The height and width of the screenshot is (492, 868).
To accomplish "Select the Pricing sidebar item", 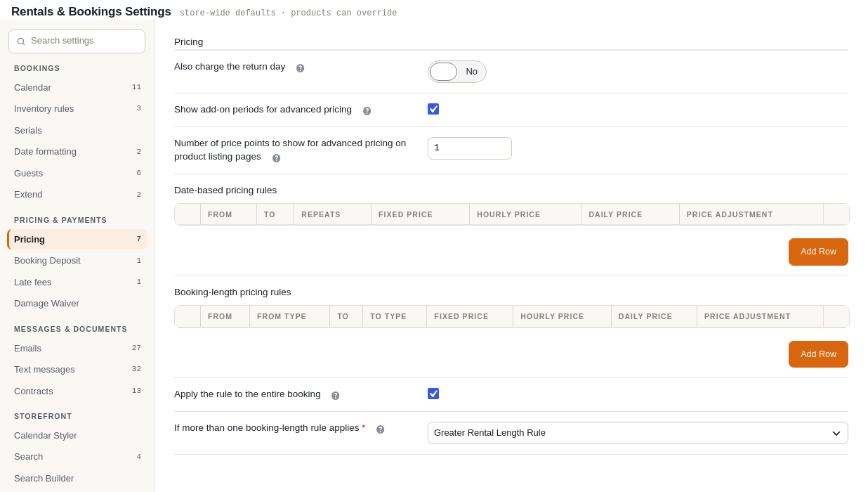I will pyautogui.click(x=77, y=240).
